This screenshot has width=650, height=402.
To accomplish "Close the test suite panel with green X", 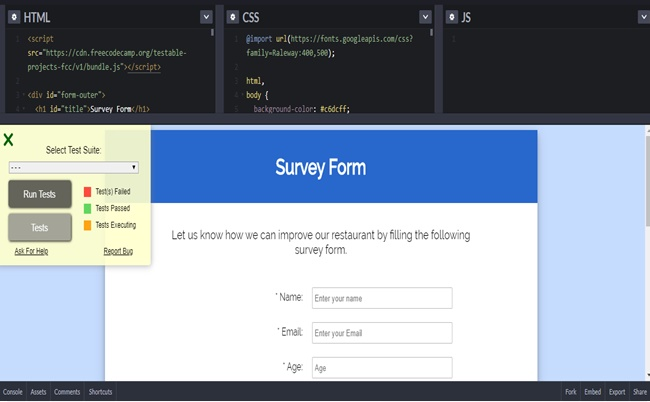I will click(9, 139).
